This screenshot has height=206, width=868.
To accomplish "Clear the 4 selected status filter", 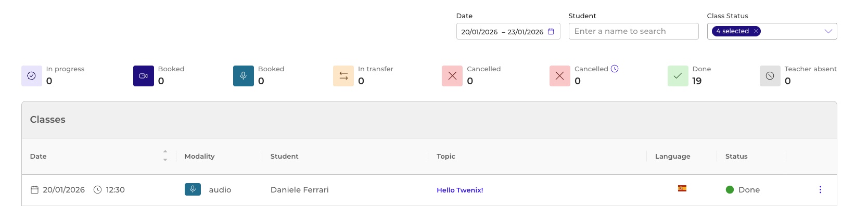I will (756, 31).
